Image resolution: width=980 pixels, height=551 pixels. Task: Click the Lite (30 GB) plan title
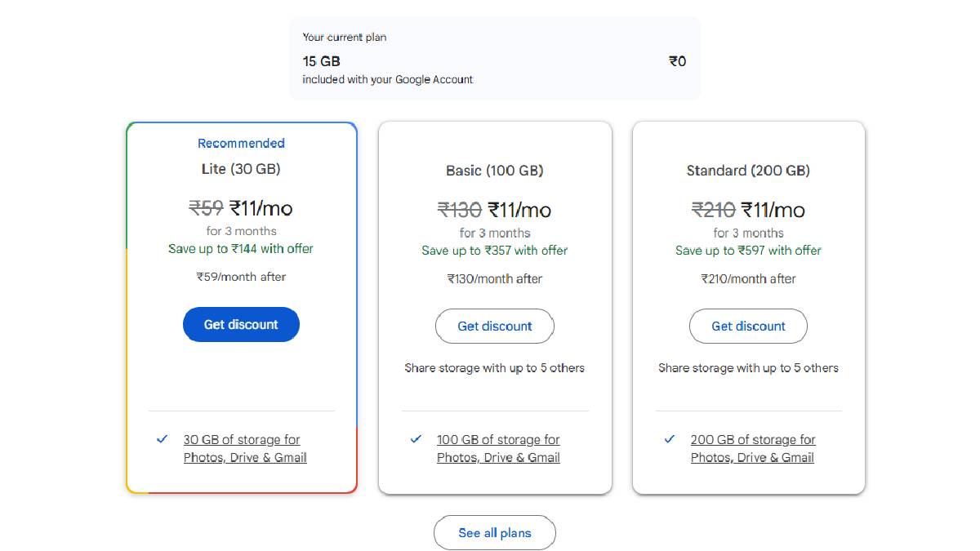pos(241,169)
